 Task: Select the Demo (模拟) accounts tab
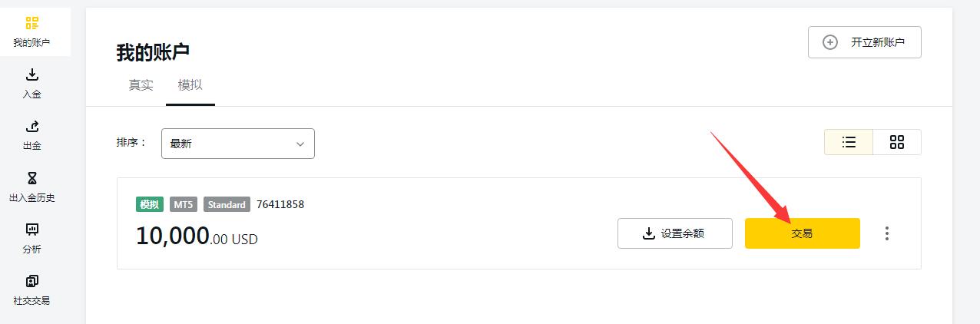click(x=190, y=85)
